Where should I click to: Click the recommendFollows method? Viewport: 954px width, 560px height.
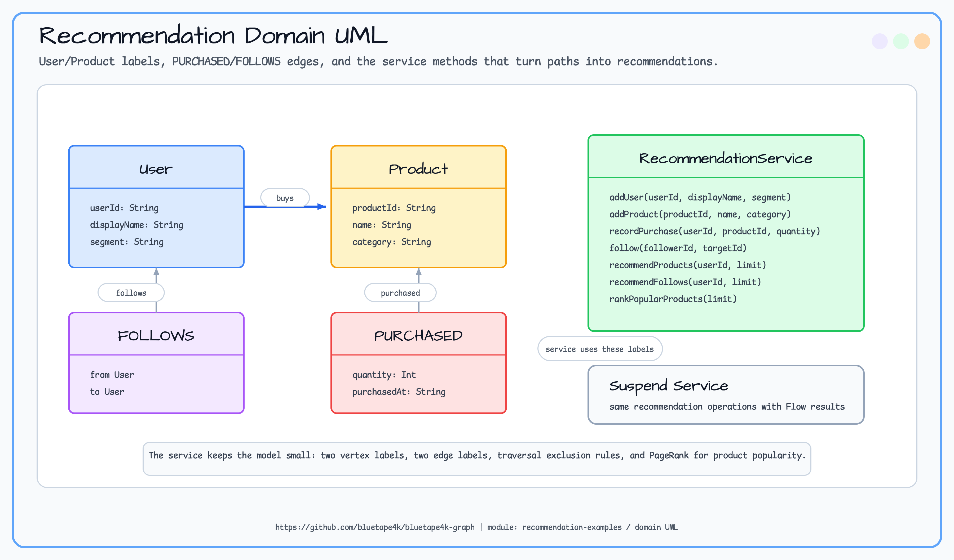click(x=685, y=282)
